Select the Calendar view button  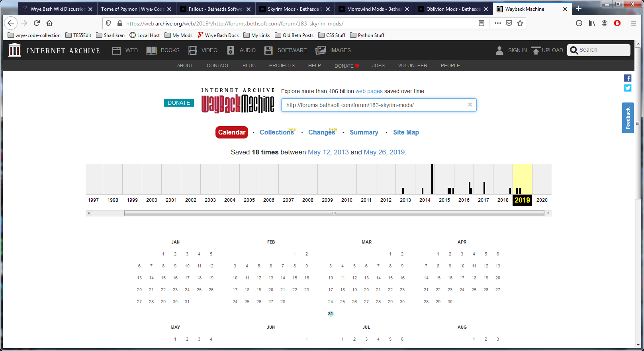(x=232, y=132)
